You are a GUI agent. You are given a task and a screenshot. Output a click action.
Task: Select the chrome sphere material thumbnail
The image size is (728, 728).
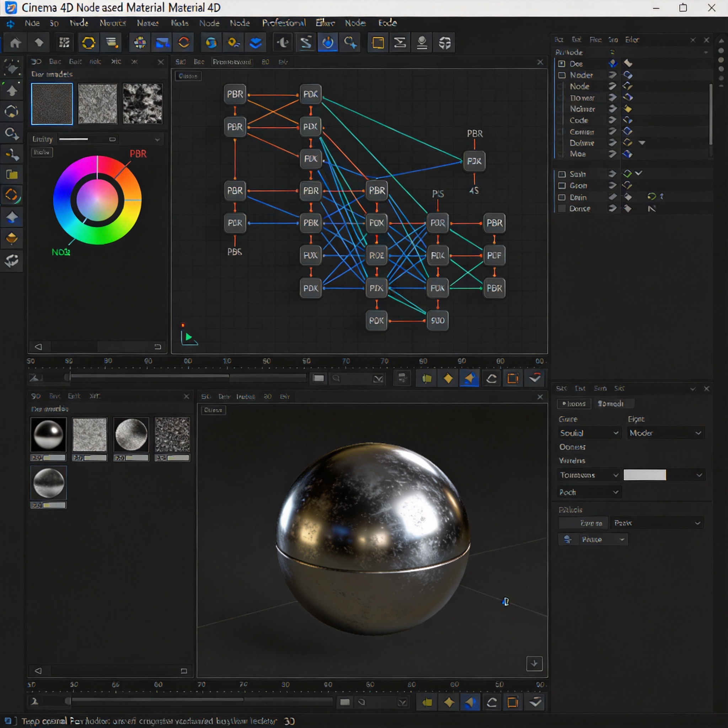[x=48, y=434]
